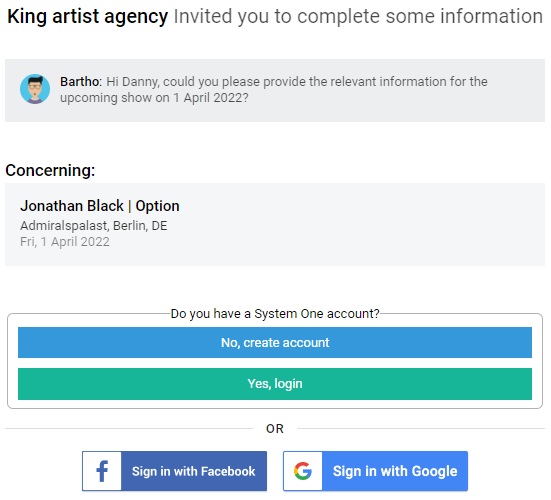Image resolution: width=551 pixels, height=500 pixels.
Task: Click the Google 'G' logo icon
Action: point(303,471)
